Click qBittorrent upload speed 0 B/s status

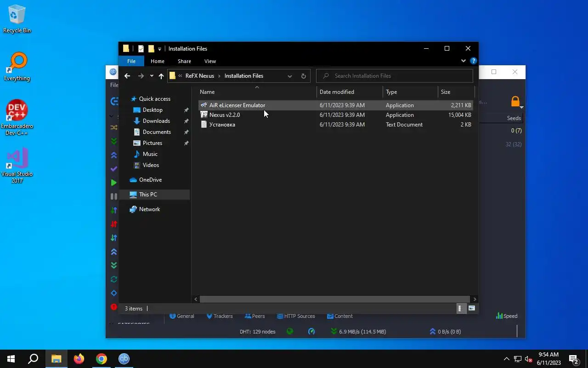coord(445,331)
